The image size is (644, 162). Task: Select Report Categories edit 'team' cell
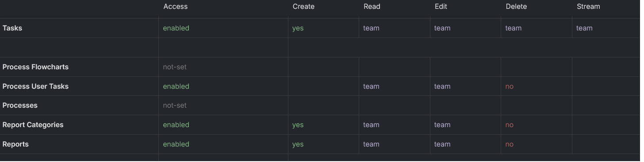442,125
